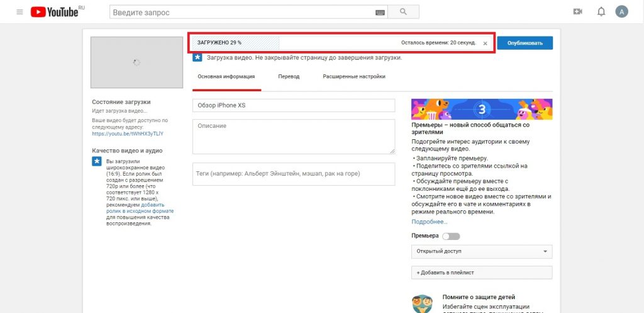The width and height of the screenshot is (644, 313).
Task: Cancel upload with the X icon
Action: point(485,43)
